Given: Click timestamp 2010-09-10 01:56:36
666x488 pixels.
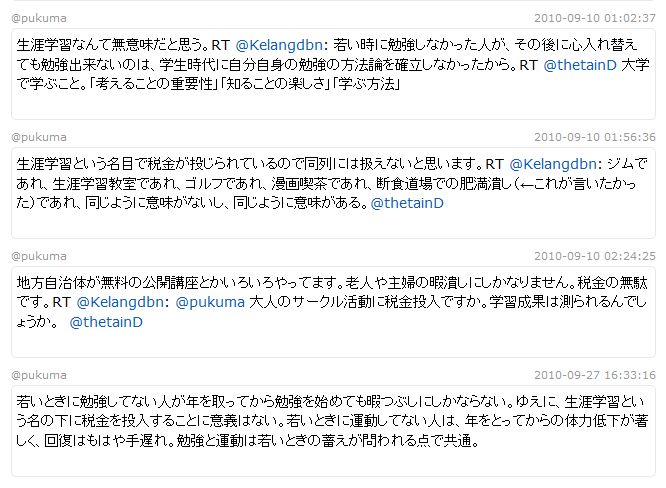Looking at the screenshot, I should coord(595,137).
